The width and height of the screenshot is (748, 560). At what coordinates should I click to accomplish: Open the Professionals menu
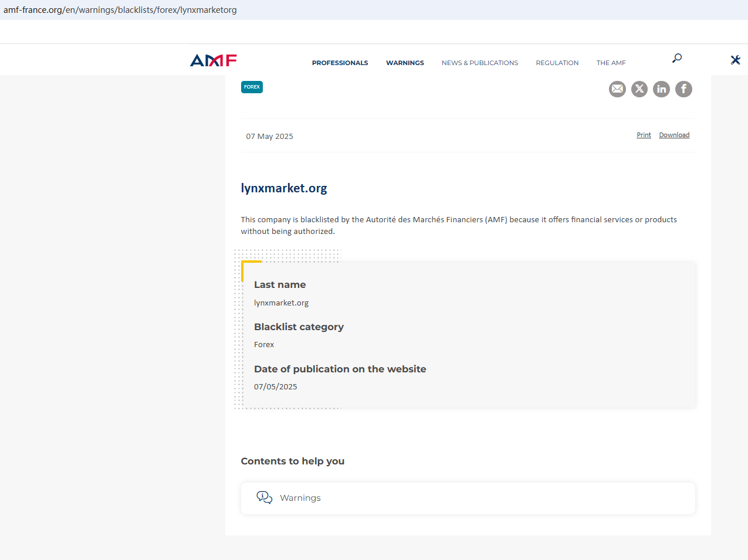[340, 63]
